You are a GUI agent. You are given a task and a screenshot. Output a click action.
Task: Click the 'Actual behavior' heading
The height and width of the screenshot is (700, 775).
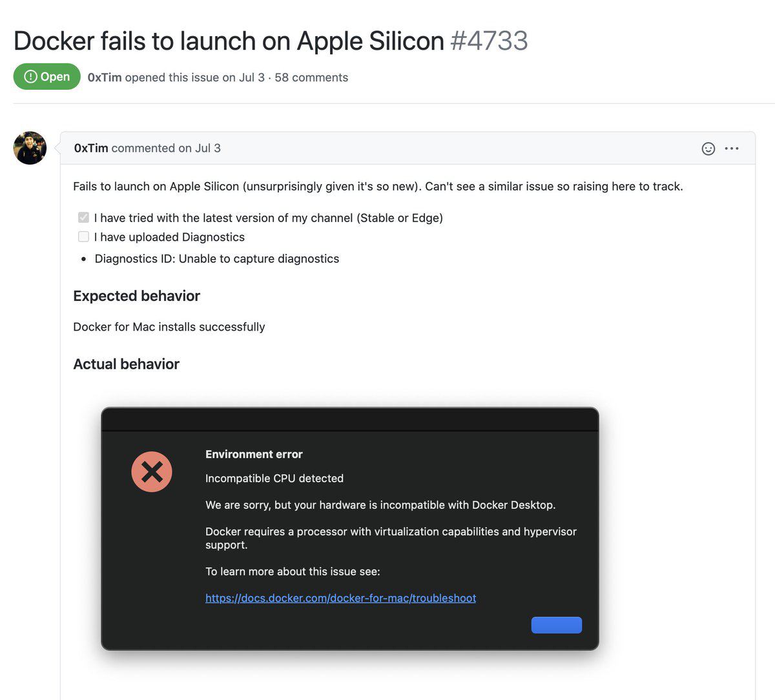click(126, 364)
